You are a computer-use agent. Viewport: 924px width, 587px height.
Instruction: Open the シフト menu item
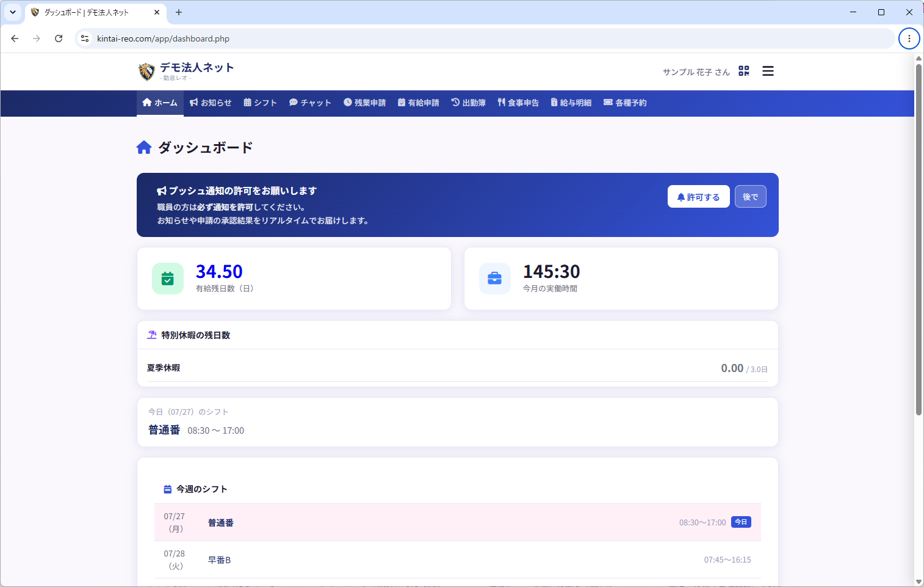point(260,103)
